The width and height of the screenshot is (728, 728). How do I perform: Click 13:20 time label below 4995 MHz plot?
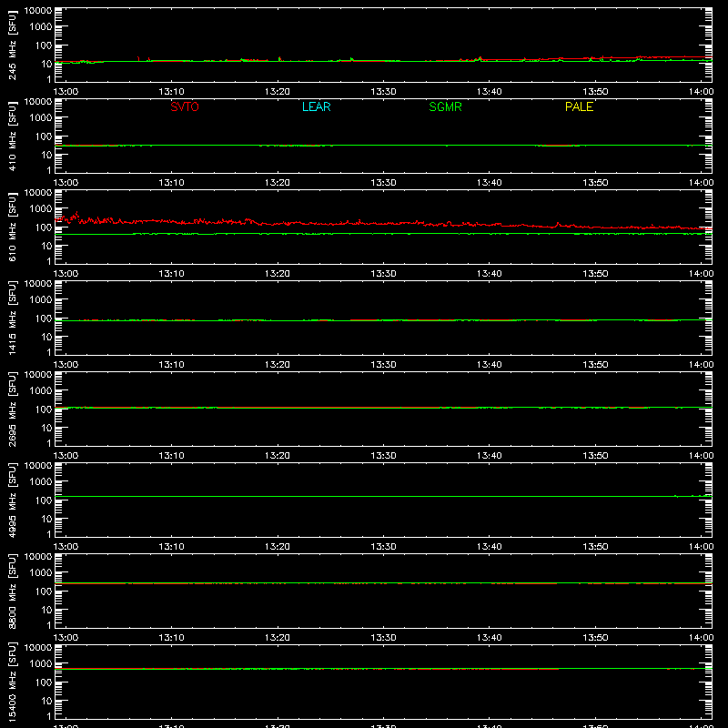coord(278,547)
